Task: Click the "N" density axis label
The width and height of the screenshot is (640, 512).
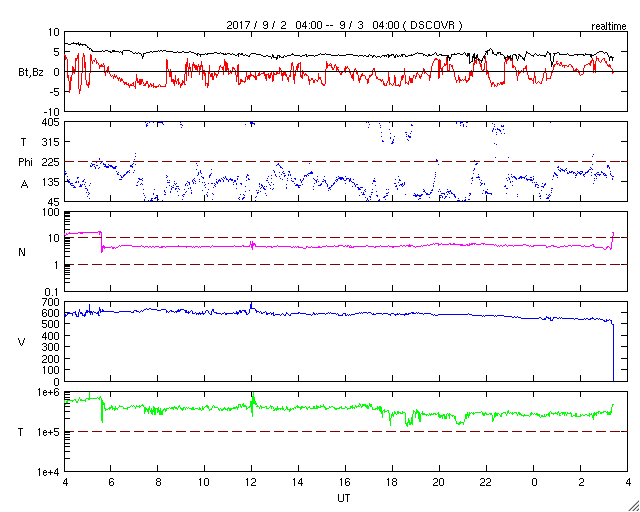Action: pos(22,252)
